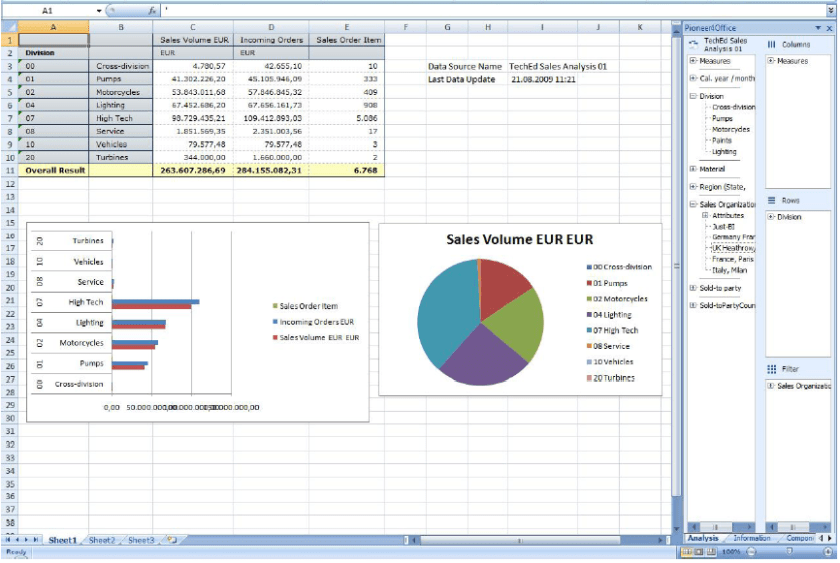Expand Division in the Rows box
Viewport: 840px width, 563px height.
point(771,217)
